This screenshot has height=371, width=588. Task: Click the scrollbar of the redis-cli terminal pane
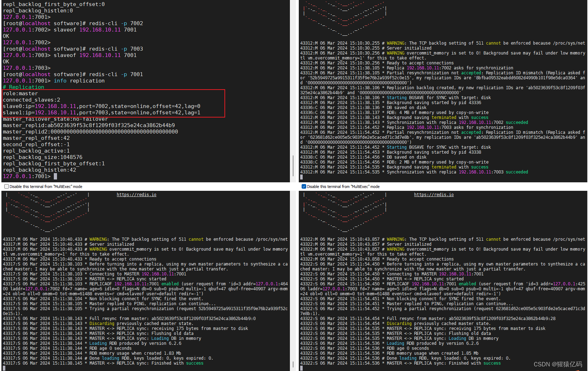click(x=293, y=166)
